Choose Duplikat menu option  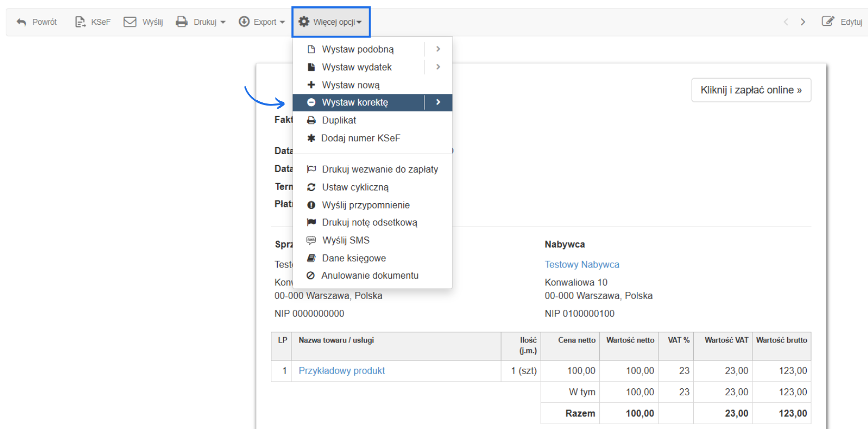[339, 120]
